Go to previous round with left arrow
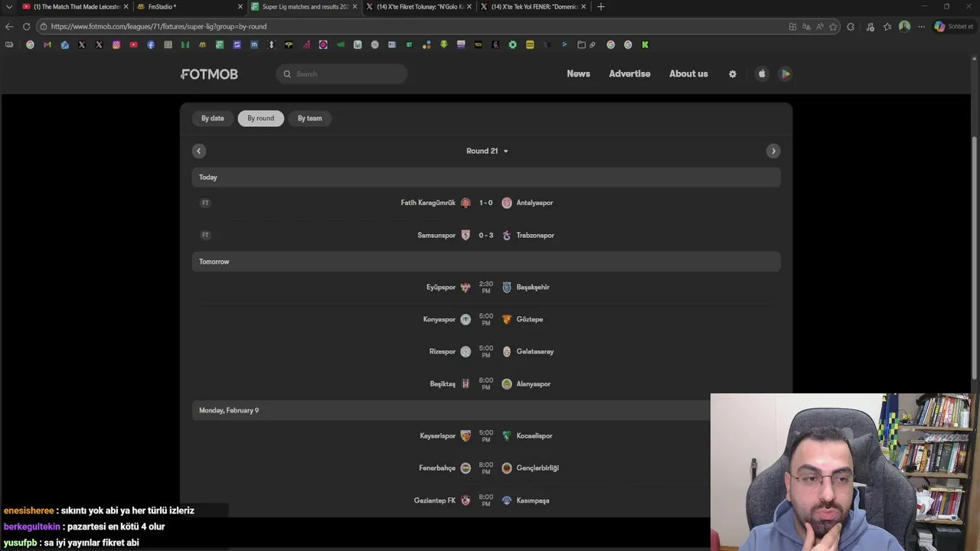The image size is (980, 551). pos(199,151)
